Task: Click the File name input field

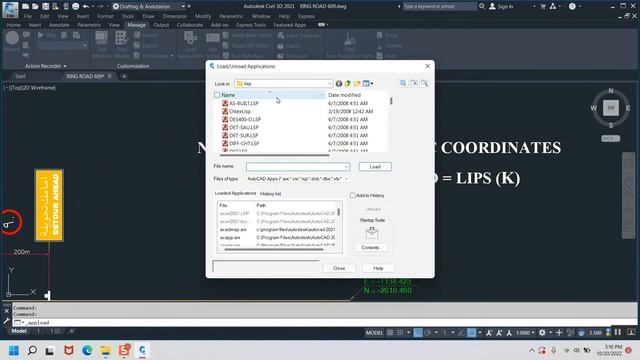Action: coord(298,167)
